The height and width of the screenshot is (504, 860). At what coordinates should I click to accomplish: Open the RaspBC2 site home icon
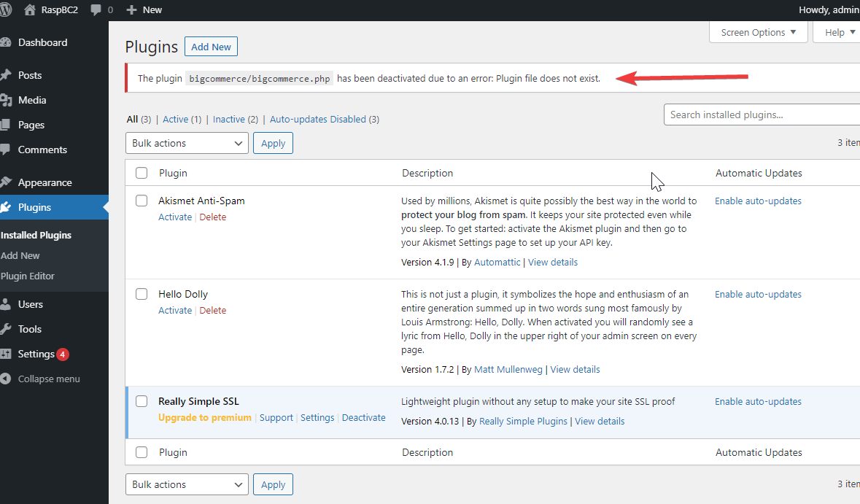(30, 10)
